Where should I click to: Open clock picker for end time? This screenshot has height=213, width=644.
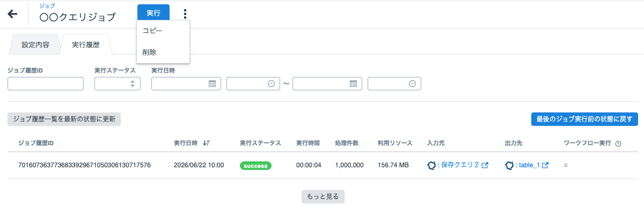tap(412, 83)
